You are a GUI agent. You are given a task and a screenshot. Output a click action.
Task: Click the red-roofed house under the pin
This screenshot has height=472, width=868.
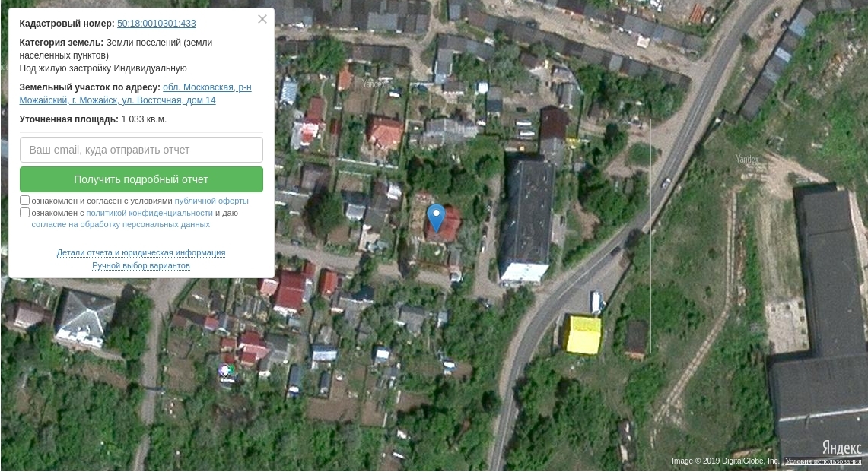point(443,225)
